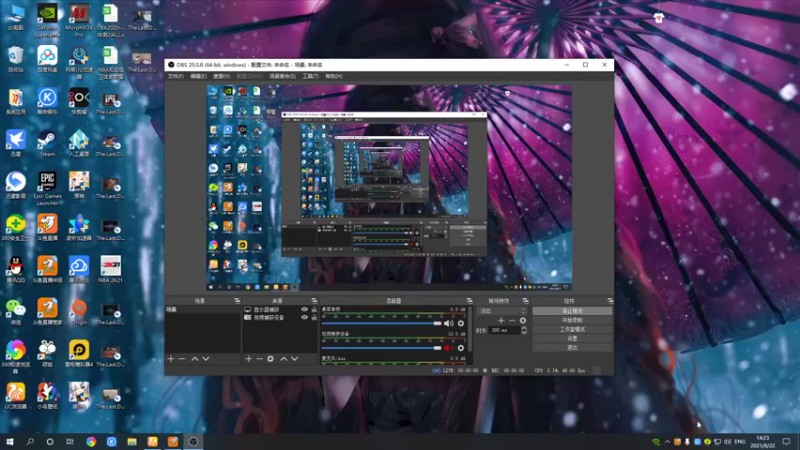Image resolution: width=800 pixels, height=450 pixels.
Task: Enable Studio Mode in Controls panel
Action: 572,329
